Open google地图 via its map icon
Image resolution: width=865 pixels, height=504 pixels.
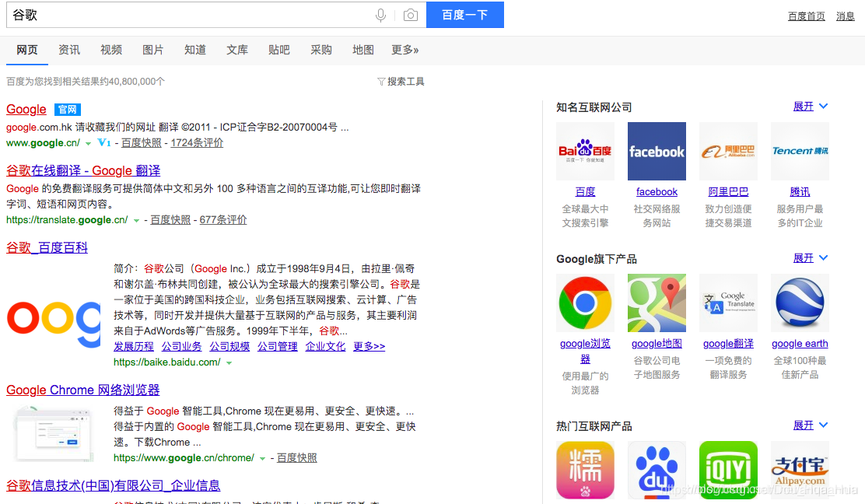657,303
